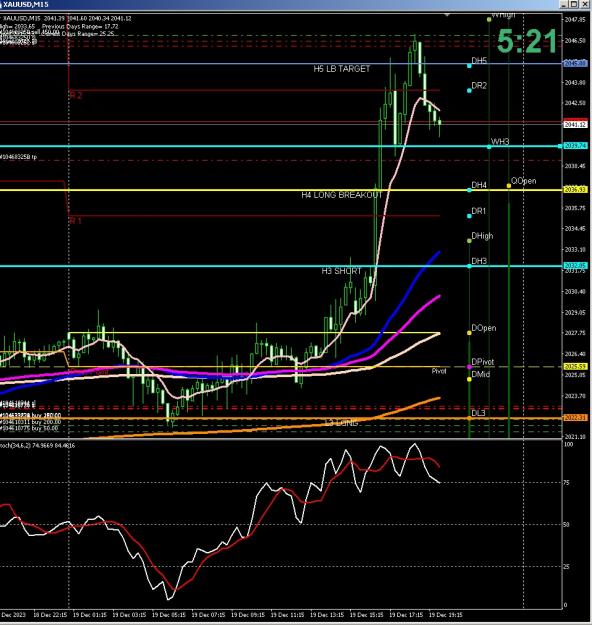
Task: Minimize the XAUUSD,M15 chart window
Action: click(x=564, y=4)
